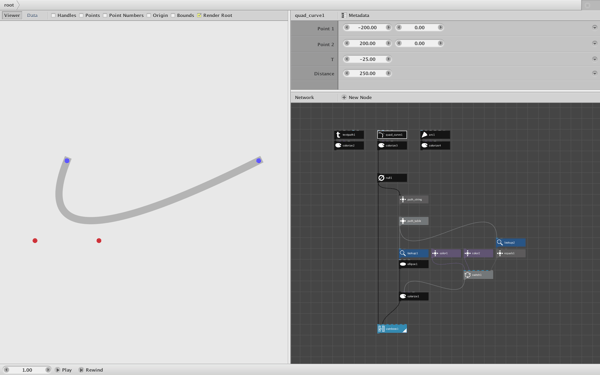Viewport: 600px width, 375px height.
Task: Increase the T value with right arrow
Action: click(x=388, y=59)
